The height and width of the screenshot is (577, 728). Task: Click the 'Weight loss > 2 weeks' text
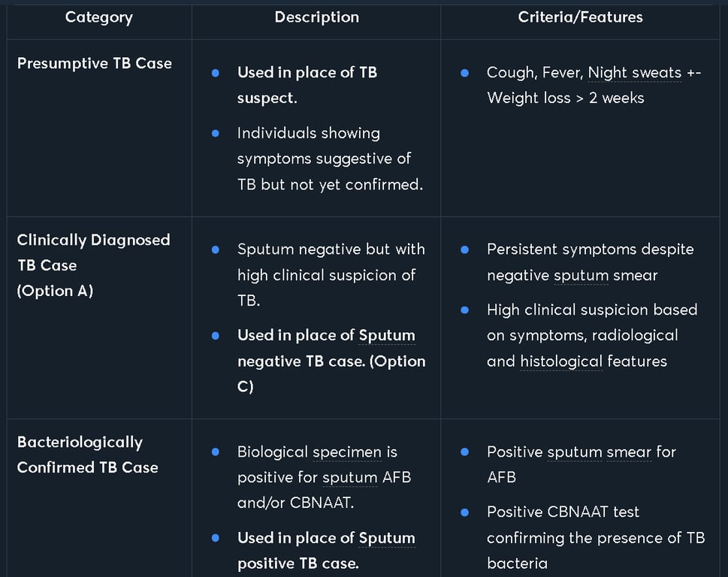tap(565, 98)
